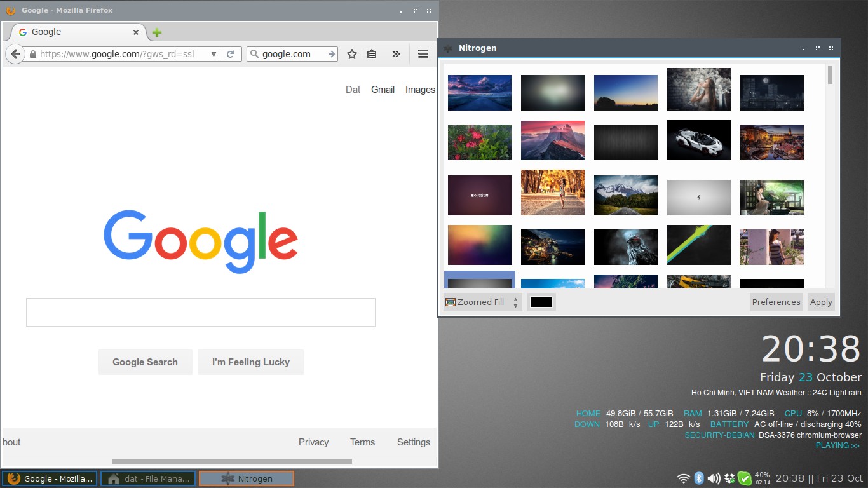This screenshot has height=488, width=868.
Task: Reload the Google page in Firefox
Action: (231, 54)
